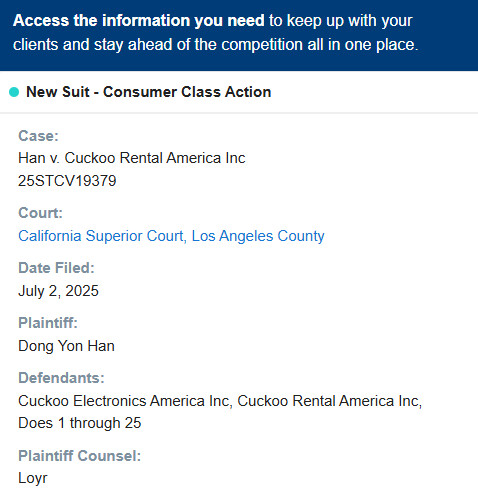
Task: Click the 'to keep up with your' banner text
Action: [341, 21]
